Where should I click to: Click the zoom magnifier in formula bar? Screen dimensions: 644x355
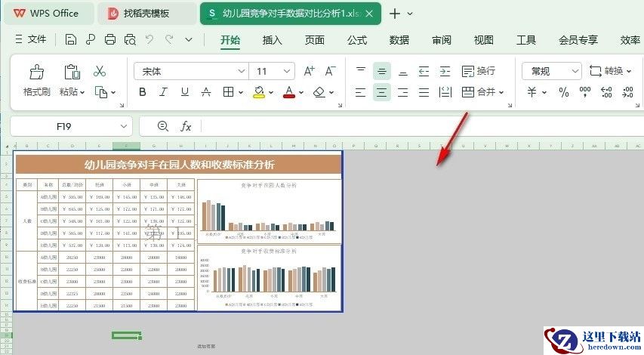tap(163, 126)
